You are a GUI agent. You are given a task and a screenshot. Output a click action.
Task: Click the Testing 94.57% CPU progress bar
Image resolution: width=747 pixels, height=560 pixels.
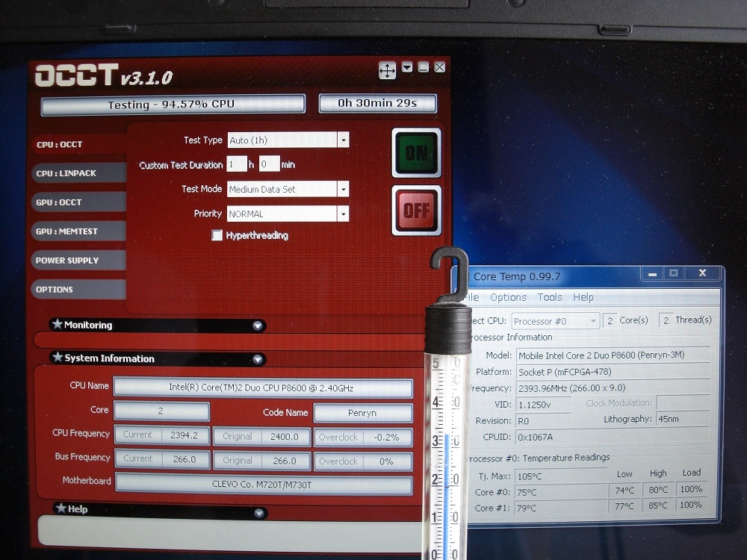pos(173,105)
